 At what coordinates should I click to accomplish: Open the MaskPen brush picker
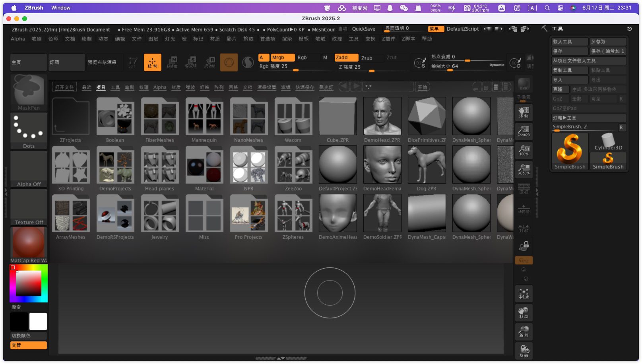[x=29, y=92]
